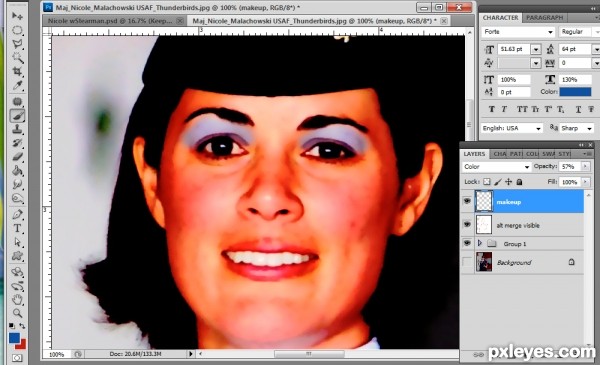Select the Zoom tool
The height and width of the screenshot is (365, 600).
pyautogui.click(x=17, y=313)
